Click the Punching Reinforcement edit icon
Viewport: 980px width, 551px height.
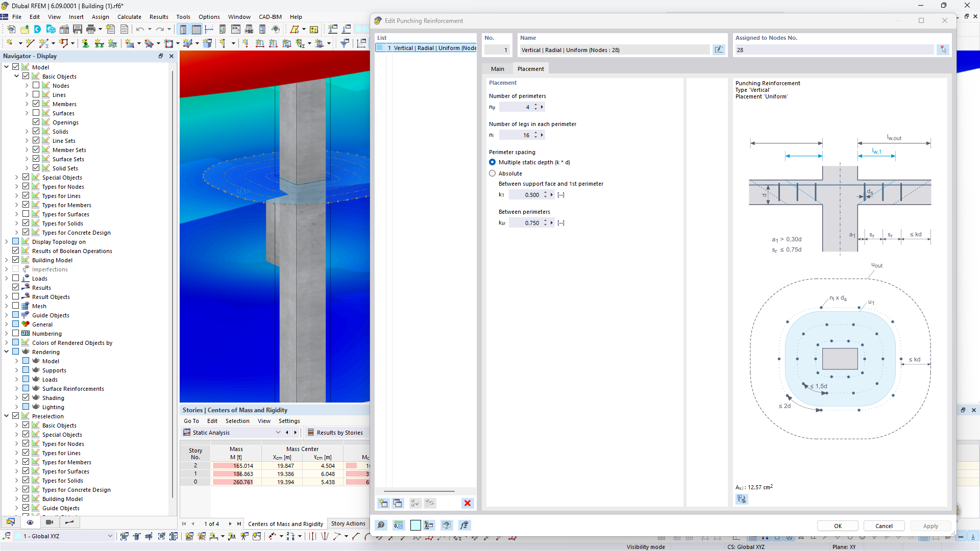(719, 50)
